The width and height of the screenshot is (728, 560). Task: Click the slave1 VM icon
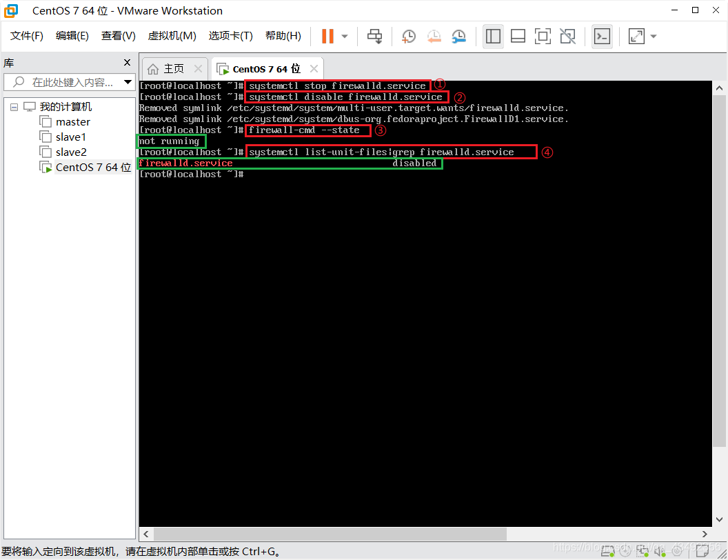pos(45,137)
